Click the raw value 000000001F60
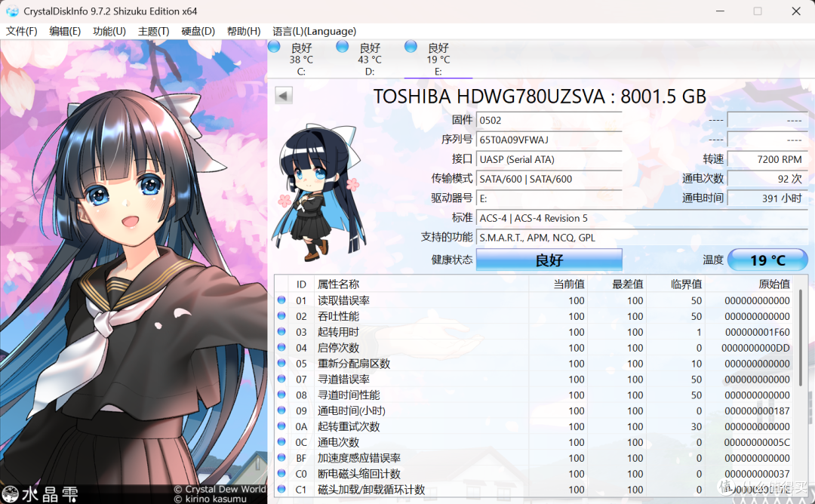This screenshot has height=504, width=815. point(758,332)
